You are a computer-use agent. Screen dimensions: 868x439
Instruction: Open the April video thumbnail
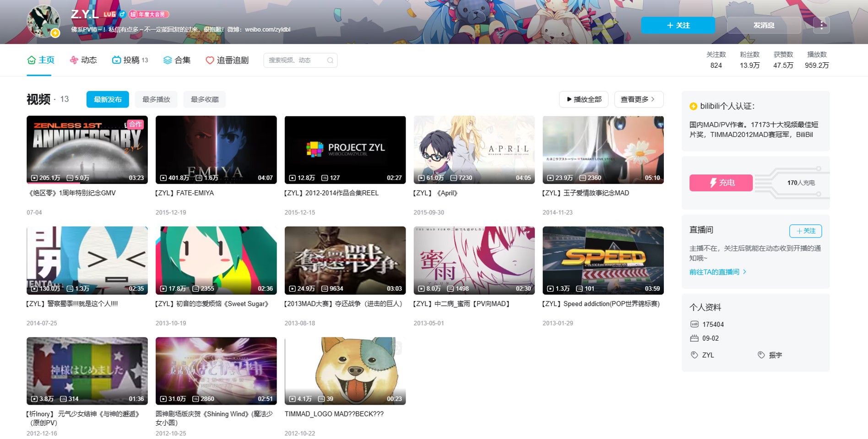click(474, 150)
